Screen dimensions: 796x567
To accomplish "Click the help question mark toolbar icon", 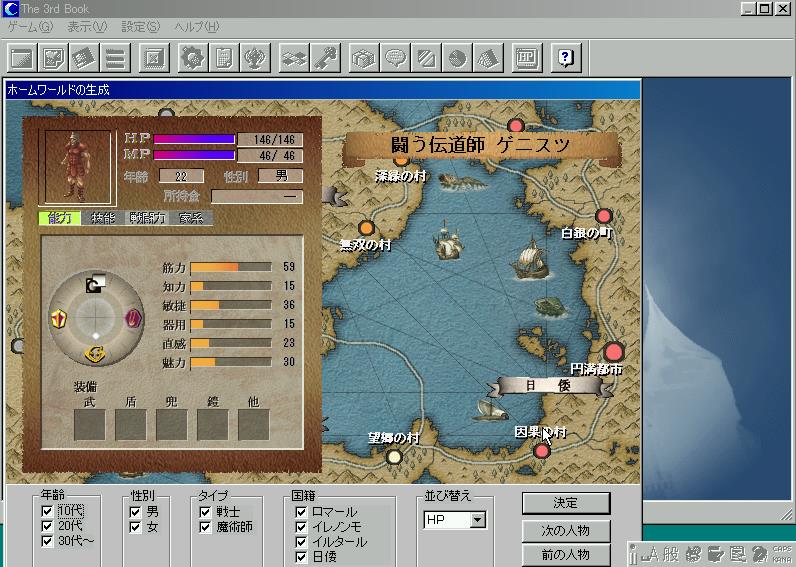I will 565,57.
